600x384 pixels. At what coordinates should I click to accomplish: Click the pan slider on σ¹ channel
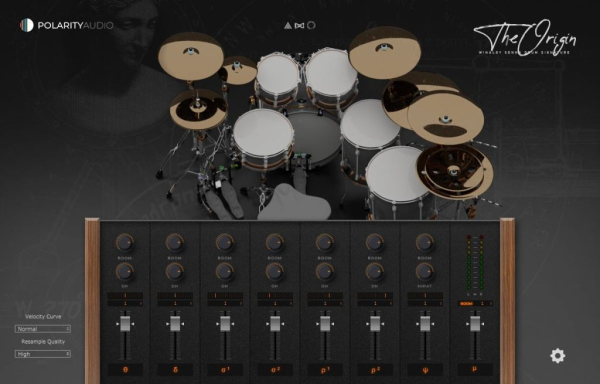(225, 296)
